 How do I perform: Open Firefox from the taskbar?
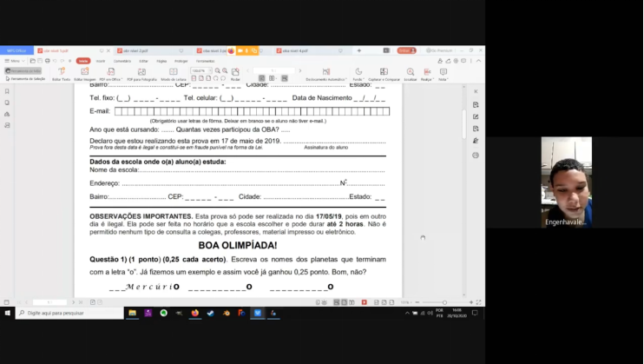(x=194, y=313)
